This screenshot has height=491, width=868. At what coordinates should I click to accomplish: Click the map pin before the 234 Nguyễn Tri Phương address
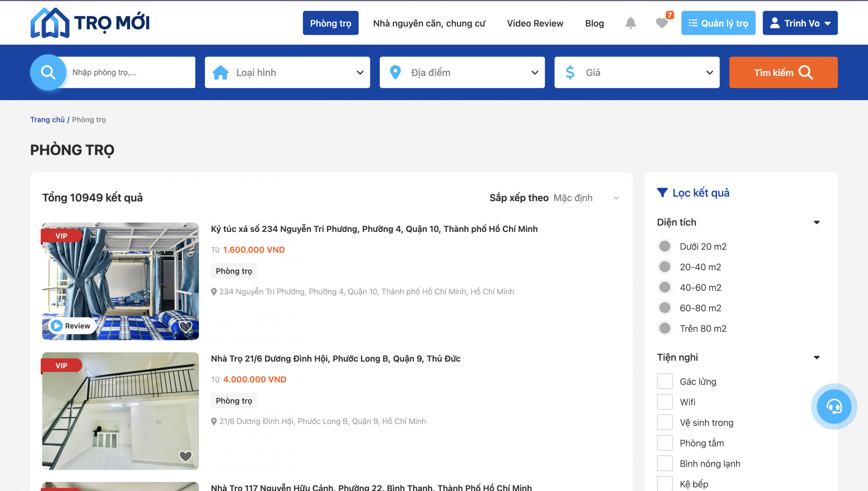(x=214, y=292)
